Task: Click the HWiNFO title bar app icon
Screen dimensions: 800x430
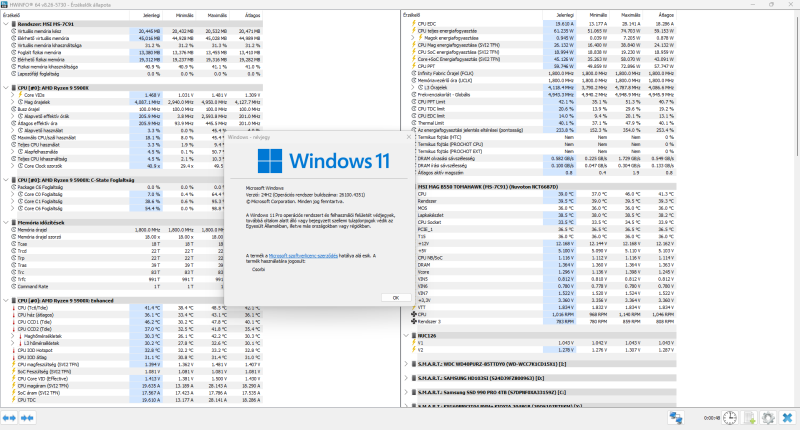Action: (5, 5)
